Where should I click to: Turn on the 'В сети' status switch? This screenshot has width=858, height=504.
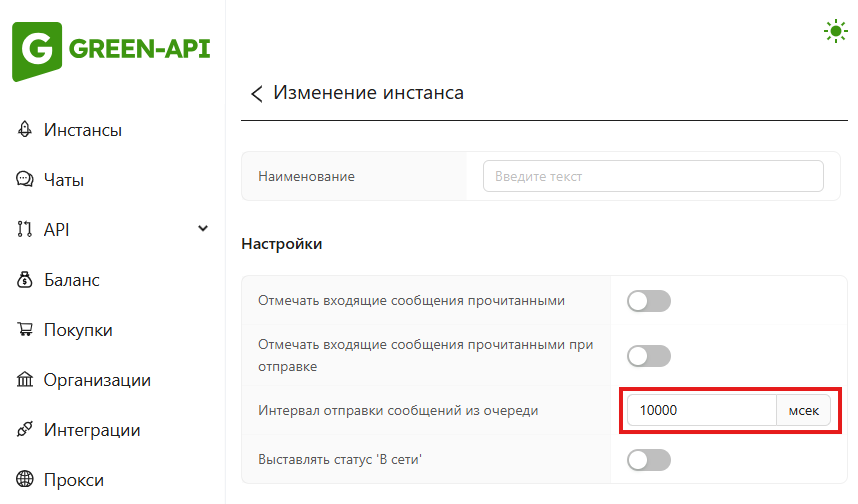648,460
